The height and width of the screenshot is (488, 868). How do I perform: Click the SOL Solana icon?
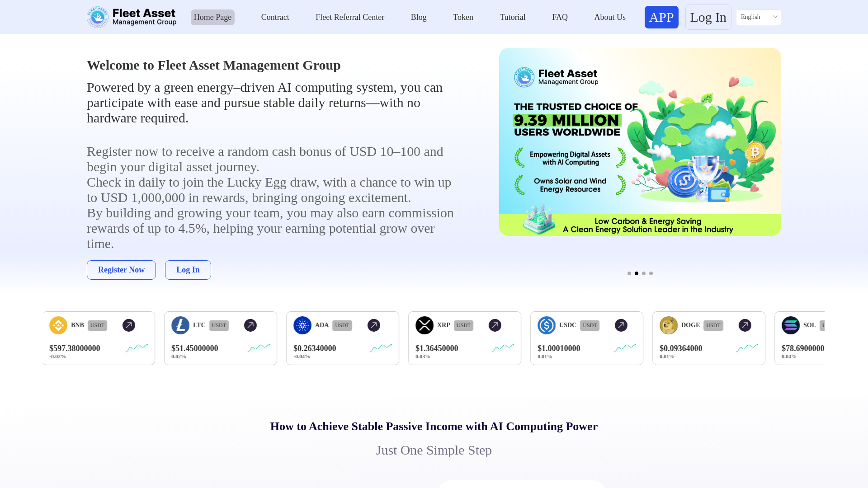pos(791,325)
